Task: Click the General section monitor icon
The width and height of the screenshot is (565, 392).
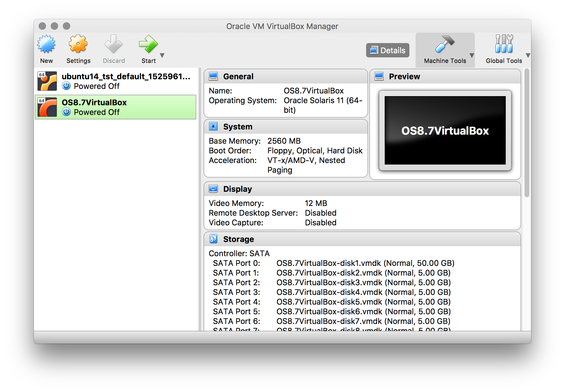Action: tap(213, 76)
